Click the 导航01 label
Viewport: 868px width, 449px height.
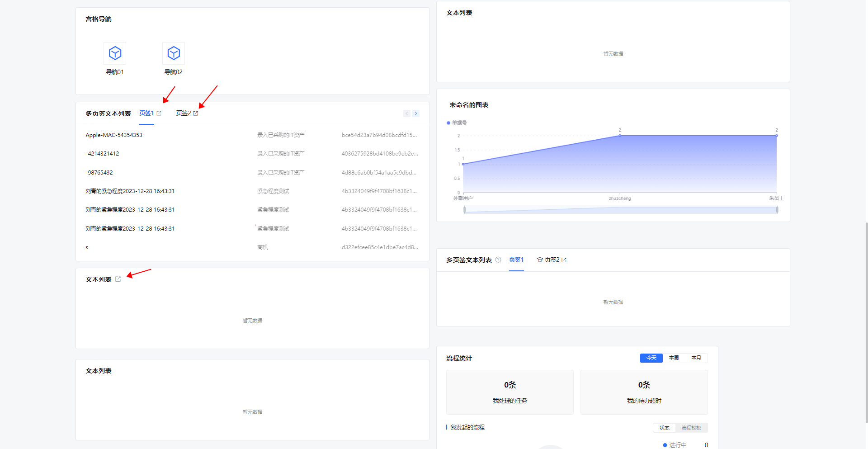115,72
